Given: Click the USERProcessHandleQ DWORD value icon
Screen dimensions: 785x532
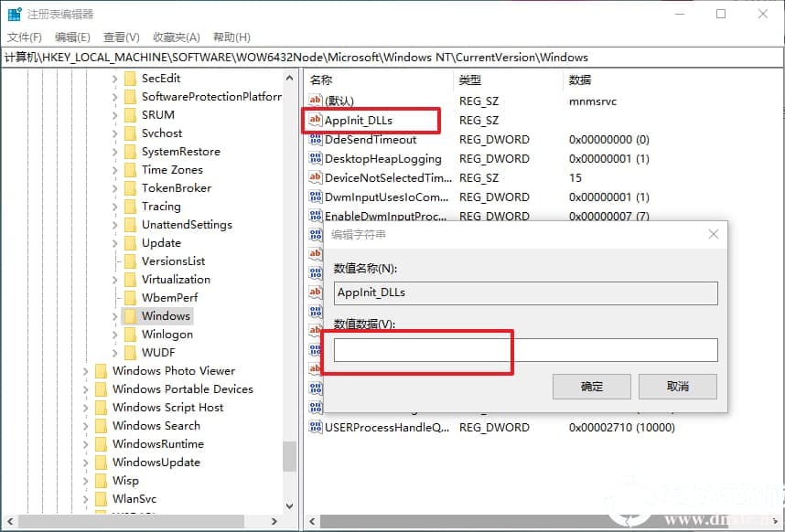Looking at the screenshot, I should click(315, 427).
